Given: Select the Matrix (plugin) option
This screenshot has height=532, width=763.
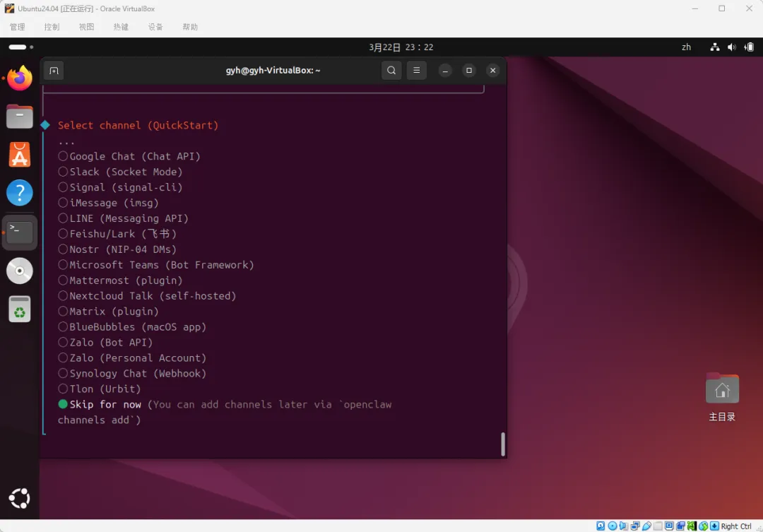Looking at the screenshot, I should pyautogui.click(x=109, y=312).
